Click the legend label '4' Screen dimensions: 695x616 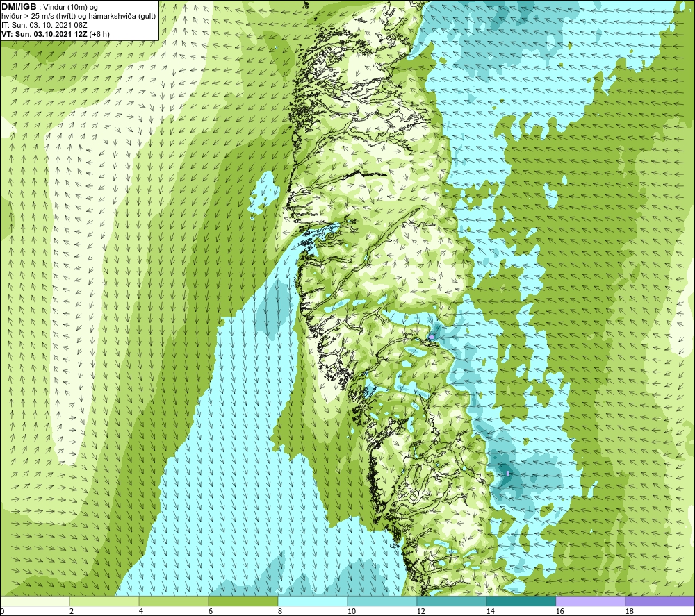pyautogui.click(x=141, y=612)
